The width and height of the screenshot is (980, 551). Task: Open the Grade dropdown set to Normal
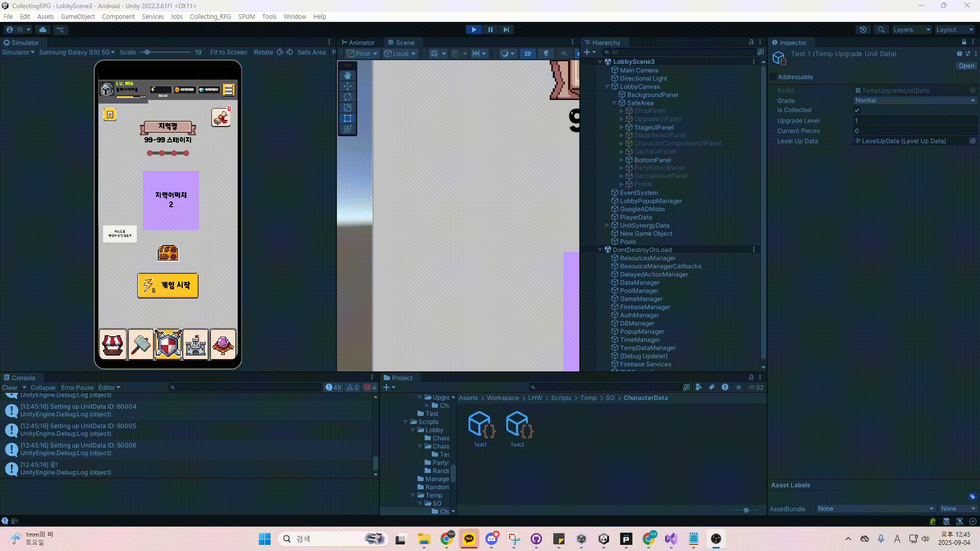pos(915,101)
